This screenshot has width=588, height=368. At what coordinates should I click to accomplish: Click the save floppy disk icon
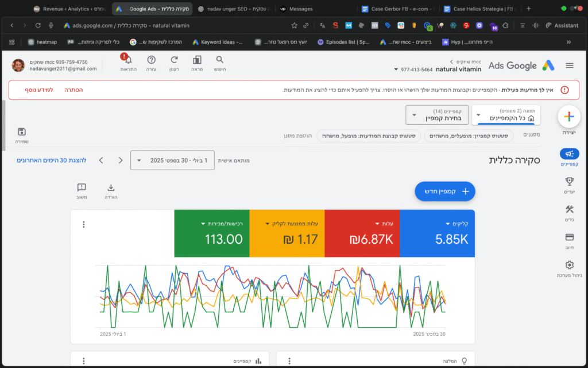[x=22, y=132]
